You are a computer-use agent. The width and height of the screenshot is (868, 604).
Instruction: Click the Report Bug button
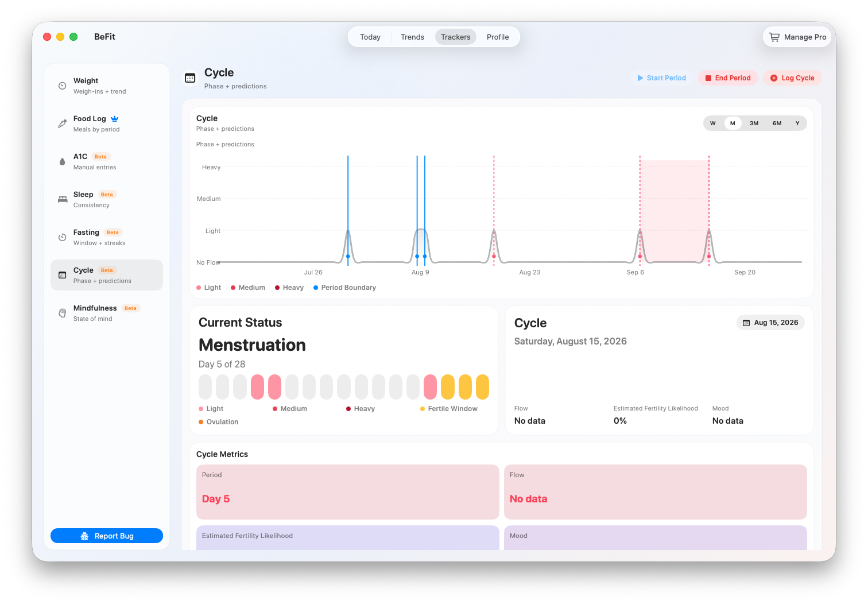[107, 536]
